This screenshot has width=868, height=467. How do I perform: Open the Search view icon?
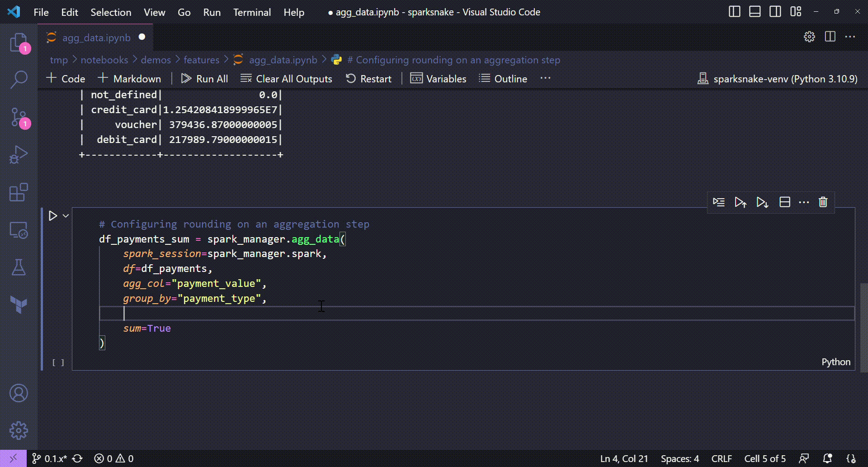pyautogui.click(x=19, y=79)
